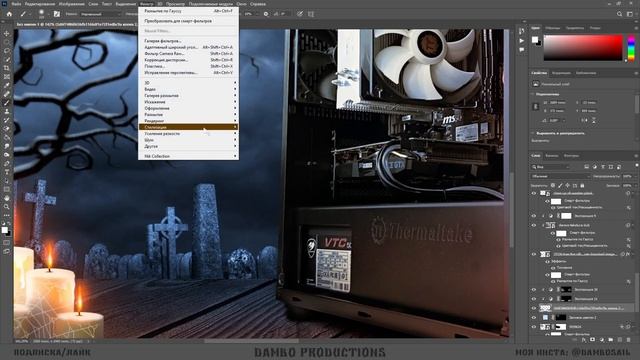Click the Home icon in options bar

coord(9,14)
